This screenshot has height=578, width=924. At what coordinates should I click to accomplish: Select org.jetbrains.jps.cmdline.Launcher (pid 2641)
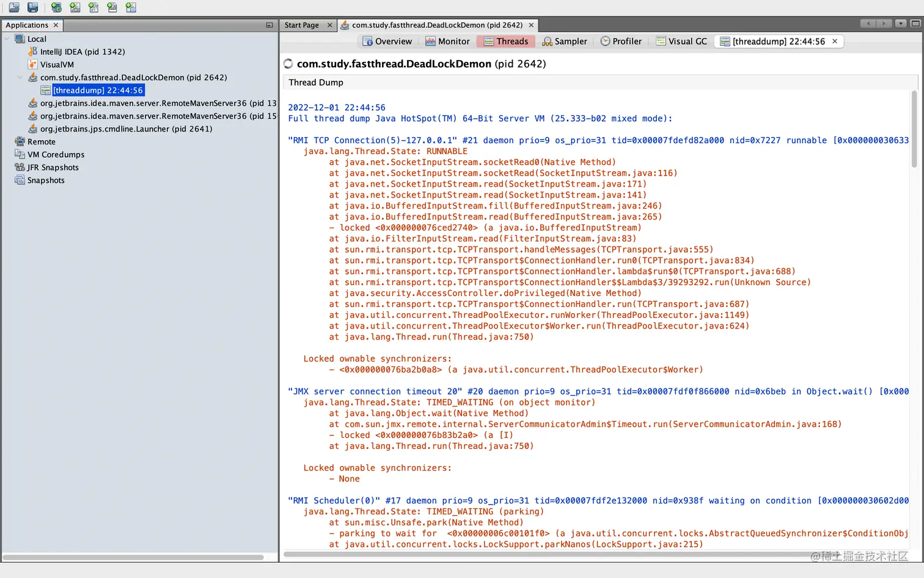pyautogui.click(x=126, y=128)
